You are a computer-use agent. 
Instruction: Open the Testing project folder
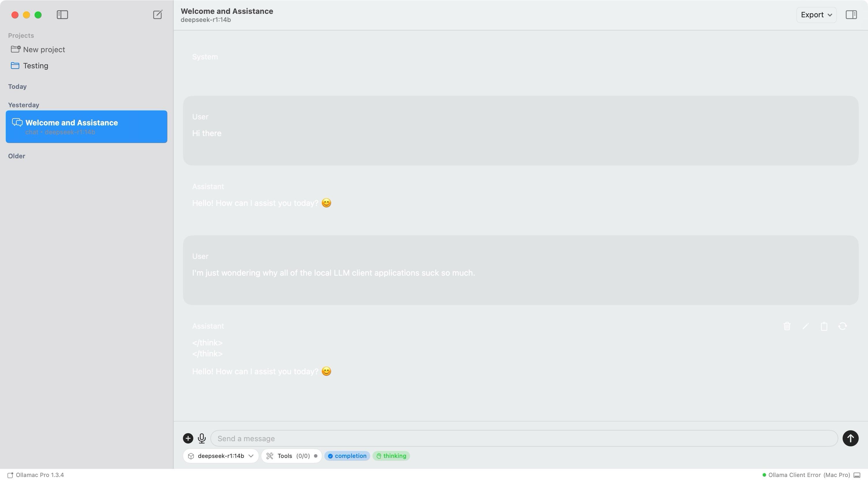[30, 66]
